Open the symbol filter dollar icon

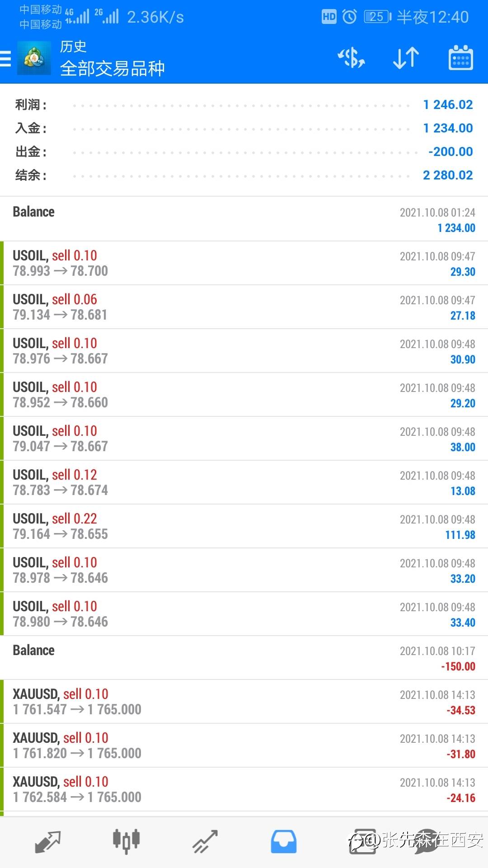[351, 58]
